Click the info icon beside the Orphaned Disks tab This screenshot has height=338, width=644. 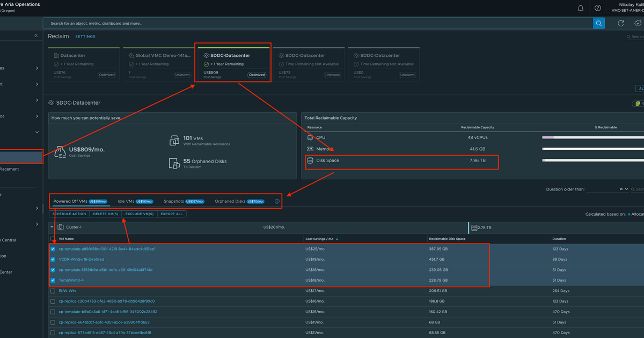[277, 201]
